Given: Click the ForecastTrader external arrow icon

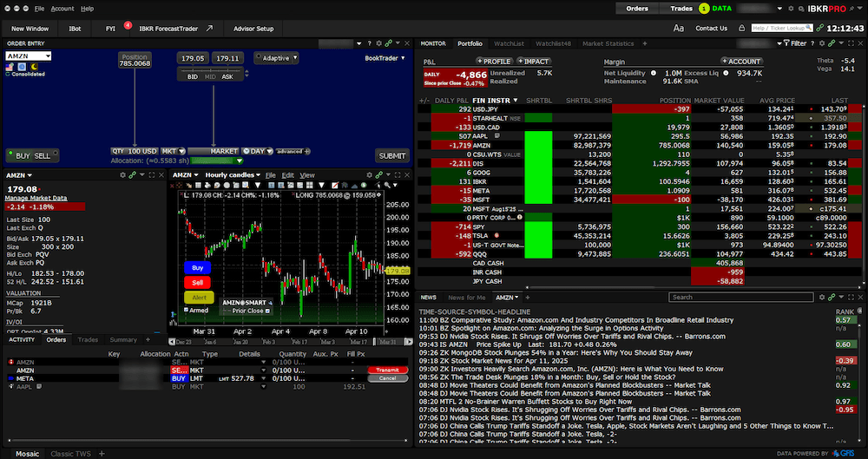Looking at the screenshot, I should [x=209, y=29].
